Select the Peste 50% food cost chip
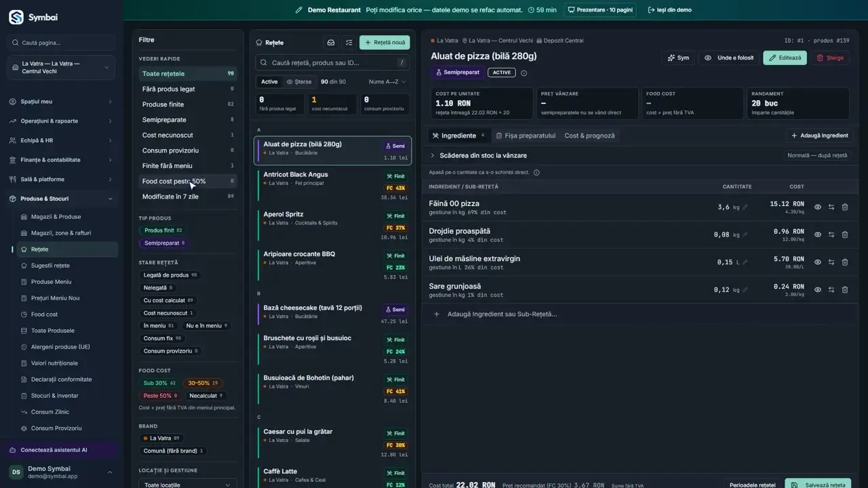868x488 pixels. pyautogui.click(x=160, y=396)
